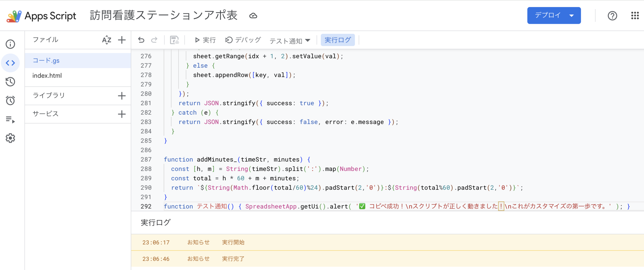Viewport: 644px width, 270px height.
Task: Click the 実行開始 log entry row
Action: coord(387,242)
